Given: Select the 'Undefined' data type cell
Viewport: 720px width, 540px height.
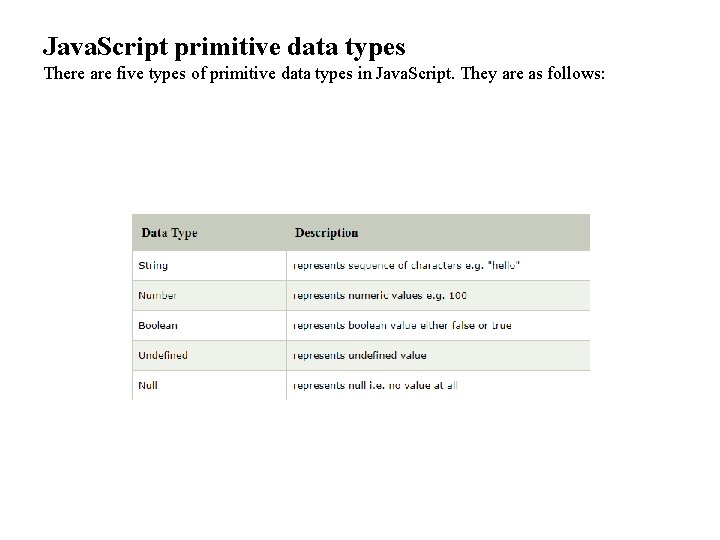Looking at the screenshot, I should coord(163,355).
